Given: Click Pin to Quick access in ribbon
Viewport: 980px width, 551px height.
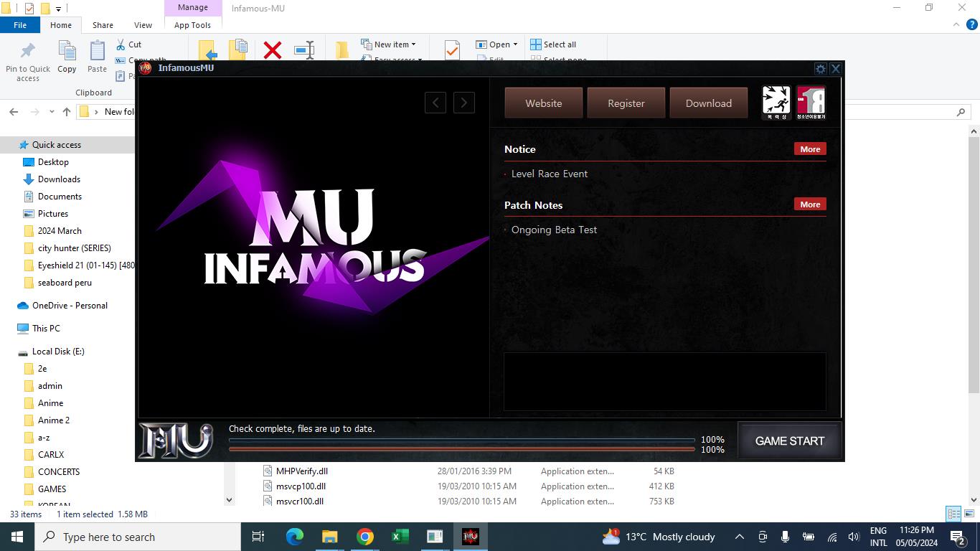Looking at the screenshot, I should (x=28, y=61).
